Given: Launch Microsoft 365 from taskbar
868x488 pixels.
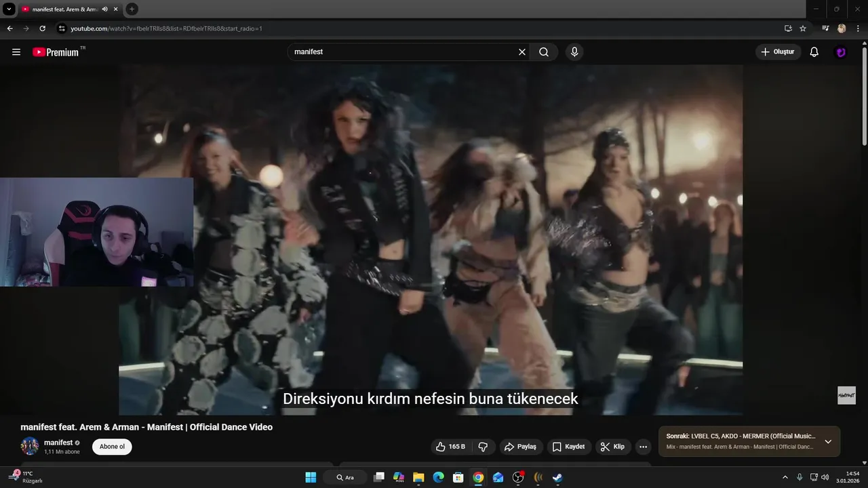Looking at the screenshot, I should [x=399, y=477].
